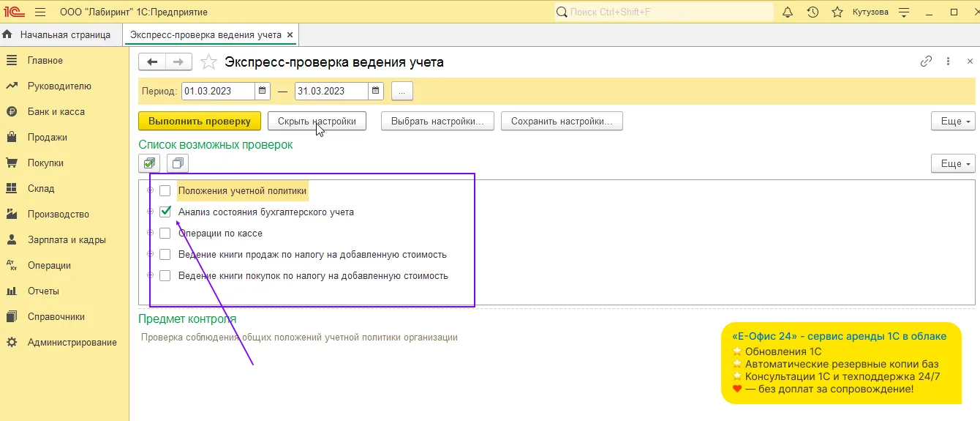This screenshot has width=980, height=421.
Task: Click the notifications bell icon
Action: 788,12
